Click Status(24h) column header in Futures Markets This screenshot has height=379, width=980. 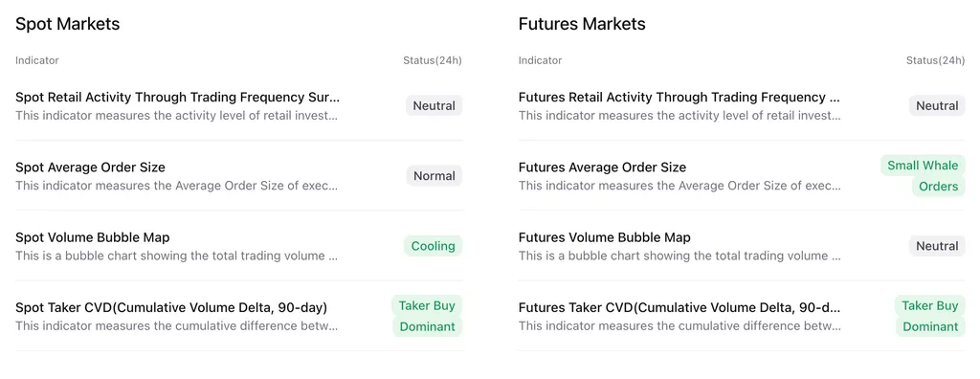[x=936, y=60]
